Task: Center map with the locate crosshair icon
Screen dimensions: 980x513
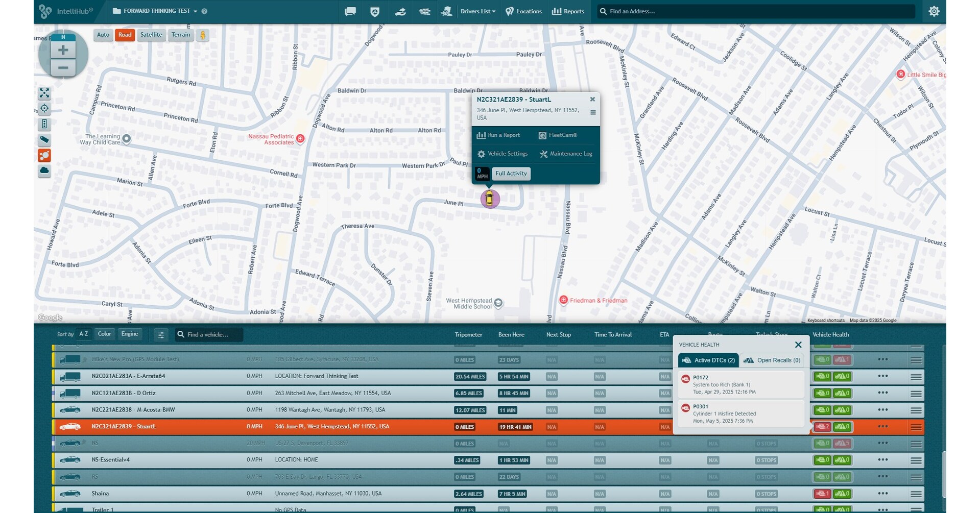Action: point(44,108)
